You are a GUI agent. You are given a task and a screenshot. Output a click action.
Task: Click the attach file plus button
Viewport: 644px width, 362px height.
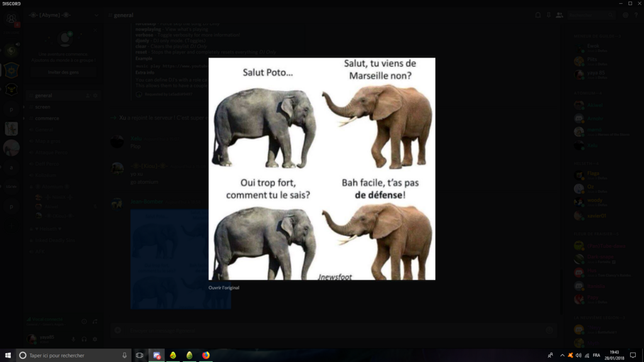coord(117,331)
